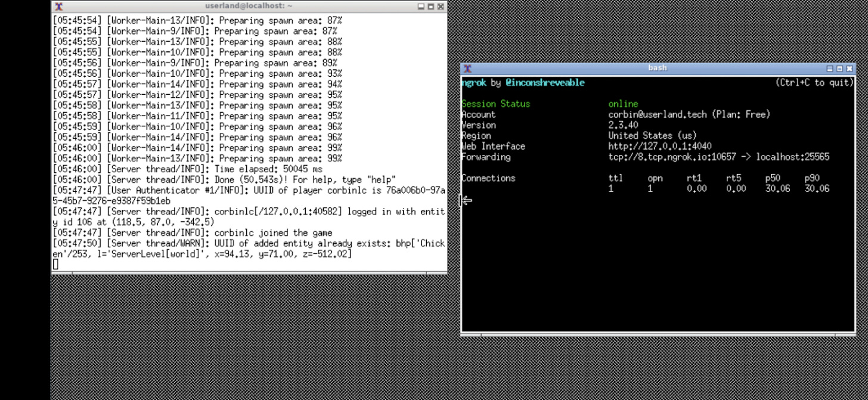Click the opn connection counter value
This screenshot has width=868, height=400.
[x=650, y=188]
